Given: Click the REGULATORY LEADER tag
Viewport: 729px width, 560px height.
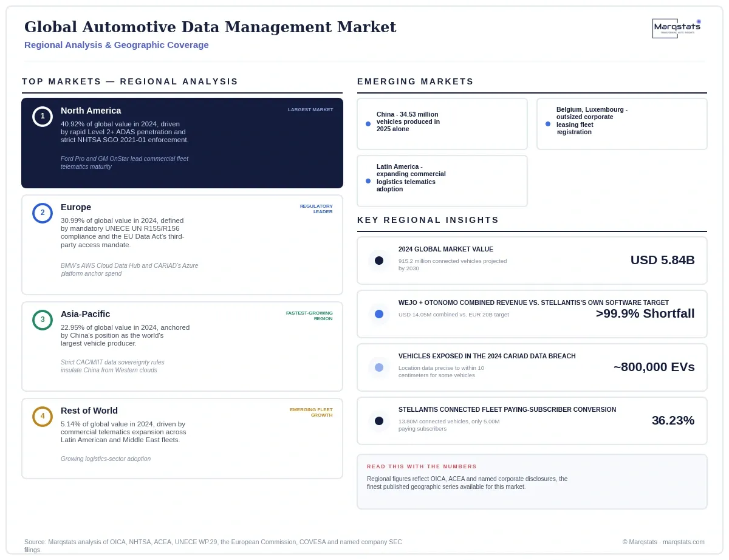Looking at the screenshot, I should tap(317, 209).
